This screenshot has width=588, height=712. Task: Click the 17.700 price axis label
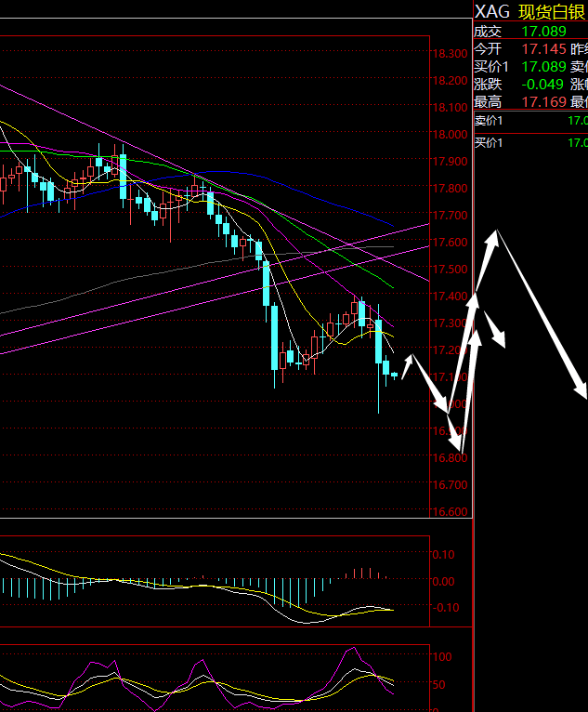[450, 216]
